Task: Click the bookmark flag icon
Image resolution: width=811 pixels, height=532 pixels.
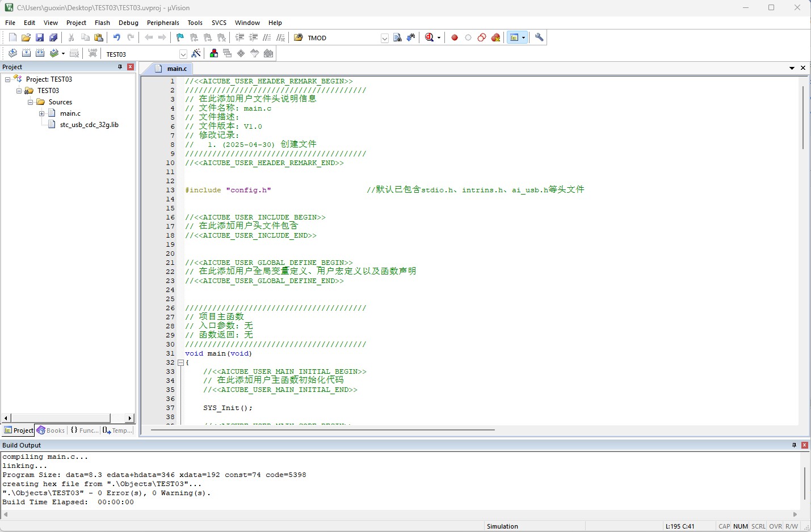Action: point(180,37)
